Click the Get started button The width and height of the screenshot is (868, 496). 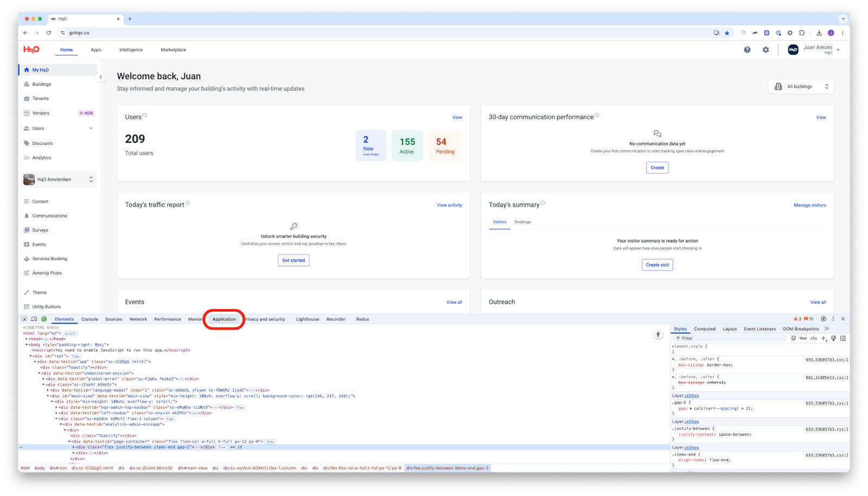click(x=293, y=260)
